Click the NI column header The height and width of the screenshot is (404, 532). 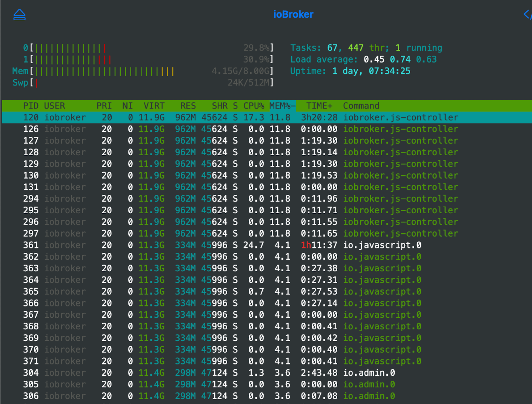pyautogui.click(x=128, y=106)
